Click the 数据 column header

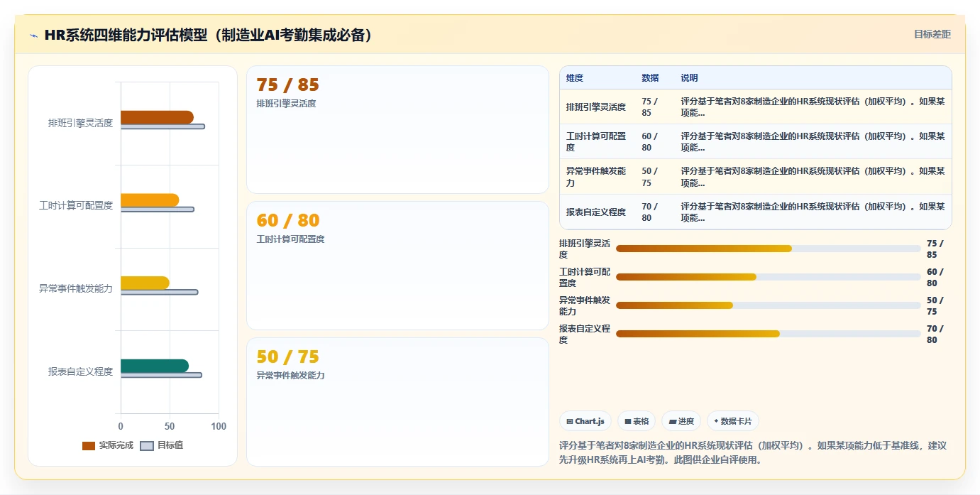click(650, 78)
